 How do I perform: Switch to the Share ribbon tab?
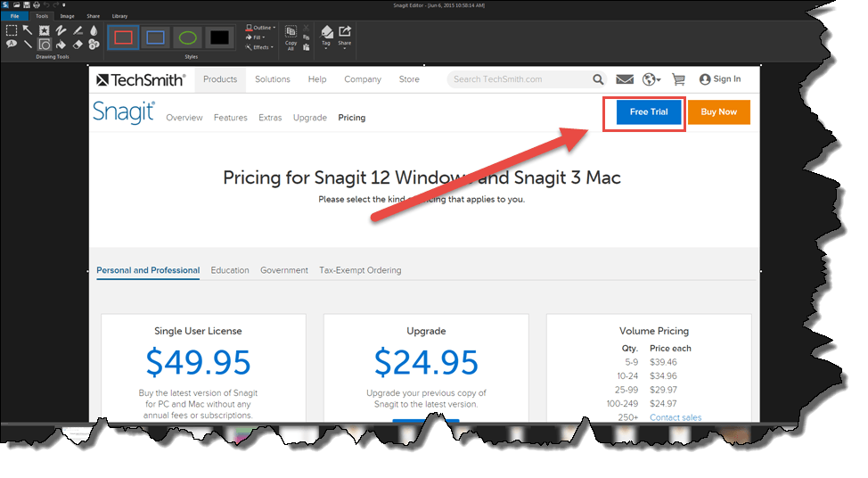click(x=93, y=16)
